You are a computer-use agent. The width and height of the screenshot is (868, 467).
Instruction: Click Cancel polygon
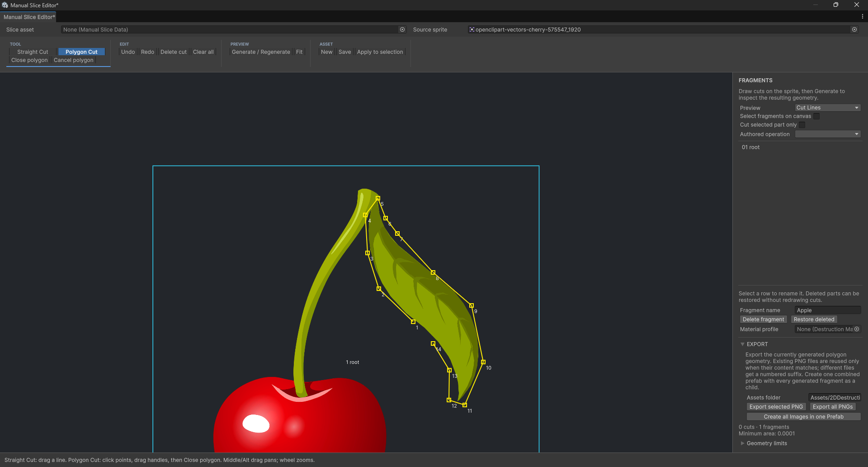coord(74,60)
